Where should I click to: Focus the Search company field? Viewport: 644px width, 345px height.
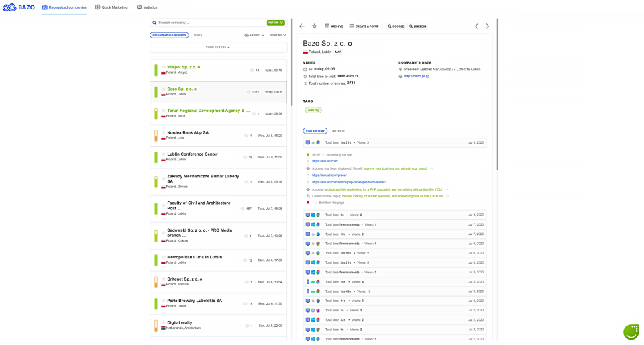209,23
